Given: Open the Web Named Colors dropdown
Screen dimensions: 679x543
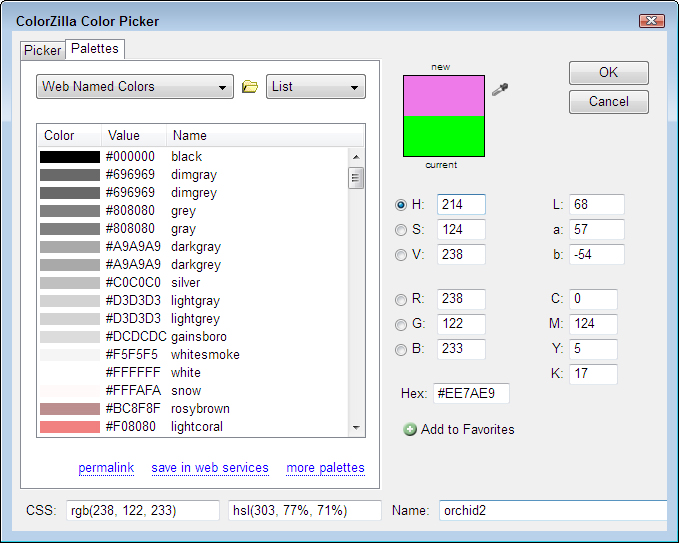Looking at the screenshot, I should pyautogui.click(x=135, y=87).
